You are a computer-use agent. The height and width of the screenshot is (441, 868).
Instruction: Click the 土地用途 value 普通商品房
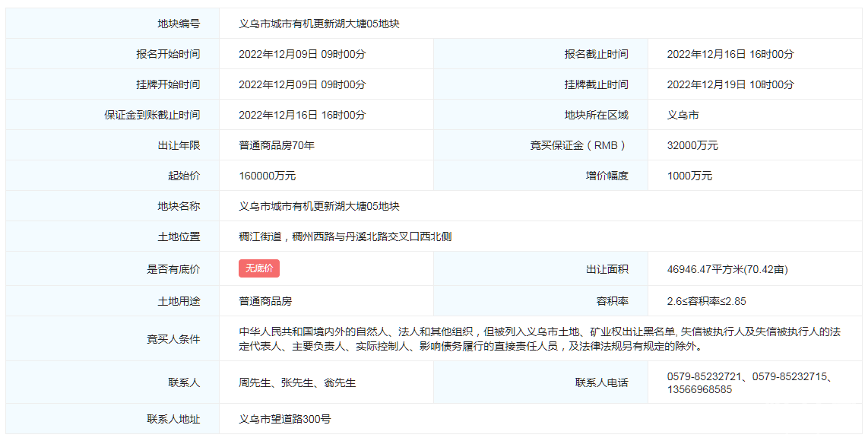coord(265,301)
